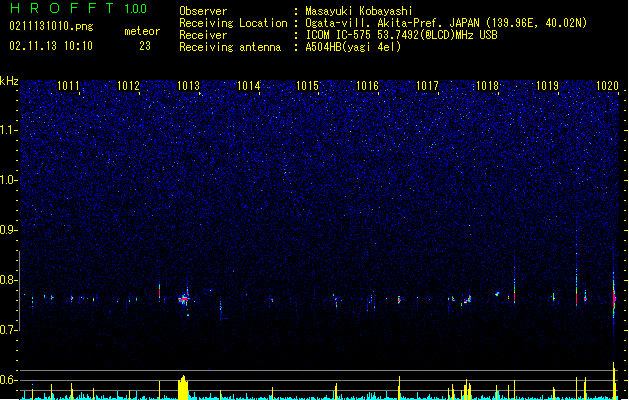Click observer name Masayuki Kobayashi
Viewport: 629px width, 400px height.
point(359,11)
